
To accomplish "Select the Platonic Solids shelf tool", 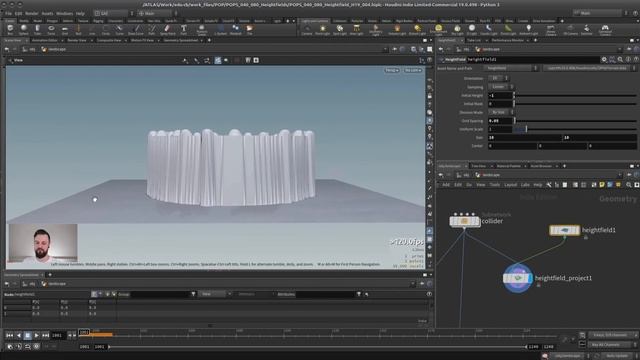I will click(202, 29).
